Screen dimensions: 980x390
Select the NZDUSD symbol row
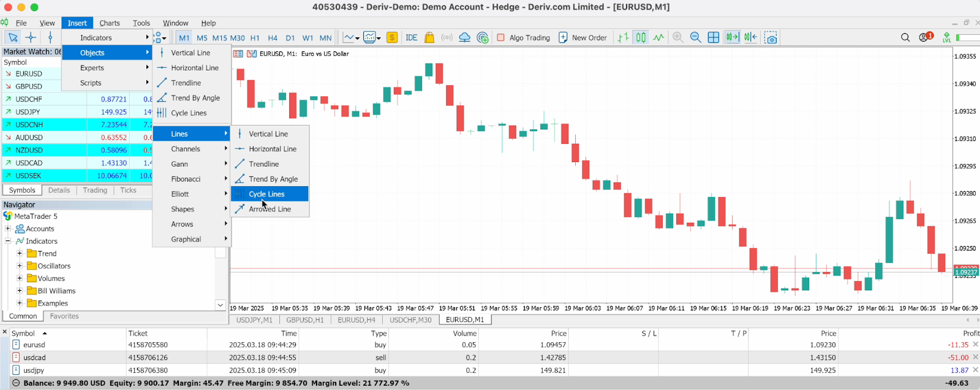click(77, 150)
